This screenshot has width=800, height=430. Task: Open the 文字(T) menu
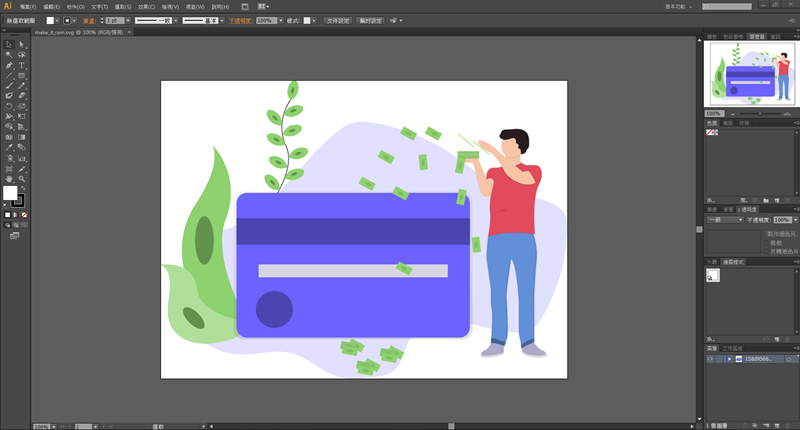click(99, 6)
